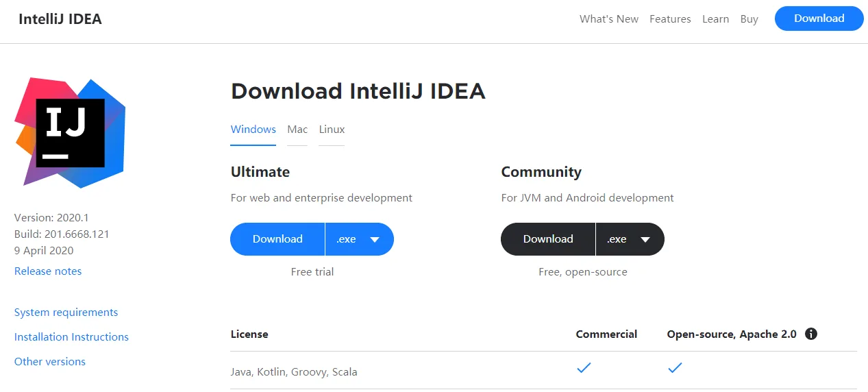Open the Other versions link
The width and height of the screenshot is (868, 392).
(50, 362)
